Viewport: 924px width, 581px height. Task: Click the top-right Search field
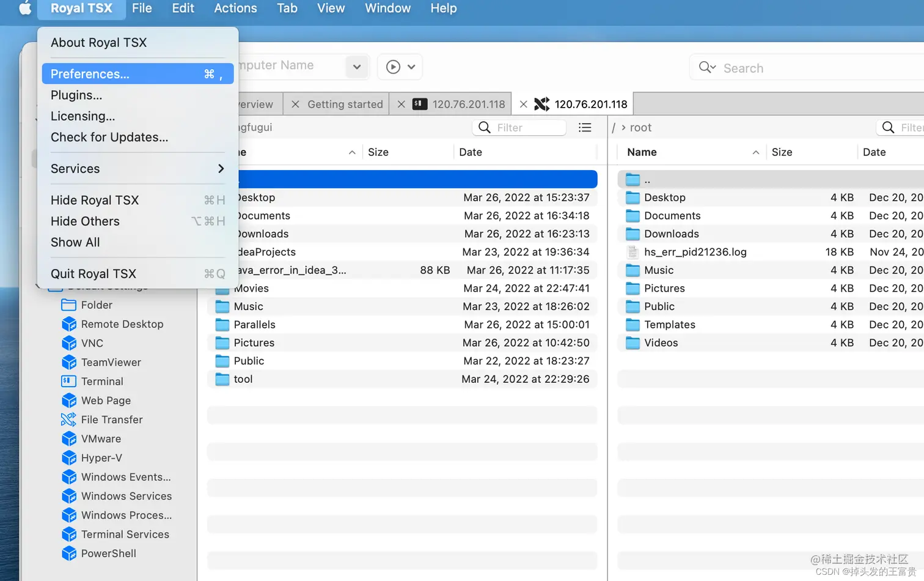click(807, 68)
